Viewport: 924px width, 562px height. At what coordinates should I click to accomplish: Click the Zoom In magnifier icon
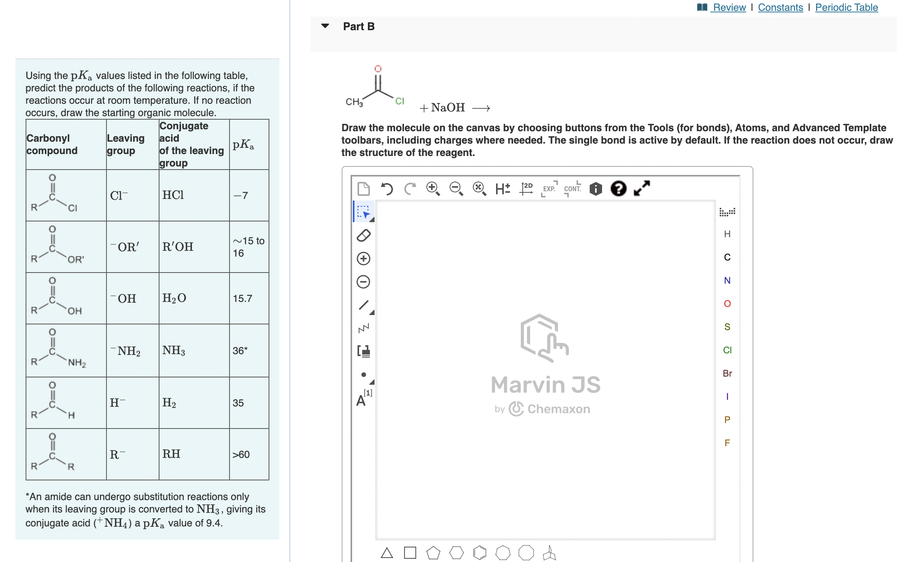point(433,188)
